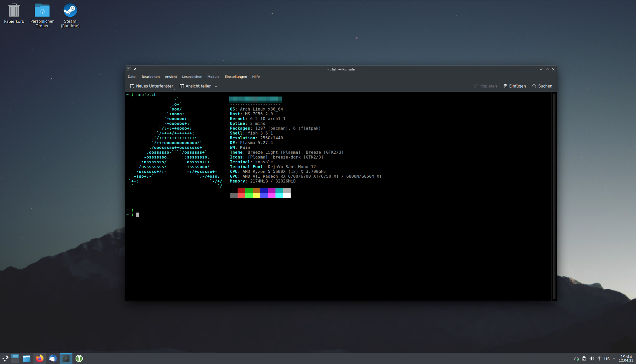
Task: Open the KeePassXC key icon in taskbar
Action: click(79, 358)
